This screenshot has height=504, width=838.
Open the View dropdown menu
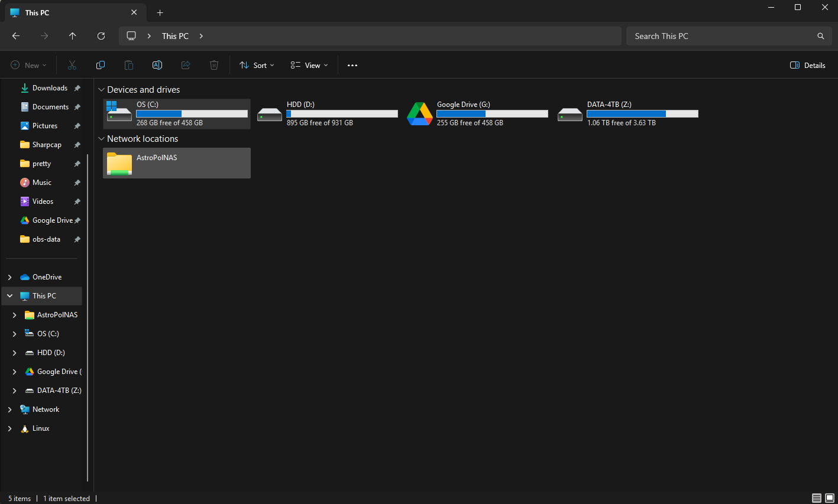point(308,65)
